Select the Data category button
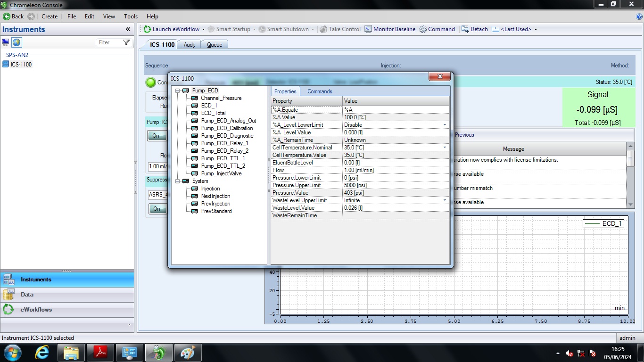The image size is (644, 362). click(x=27, y=295)
